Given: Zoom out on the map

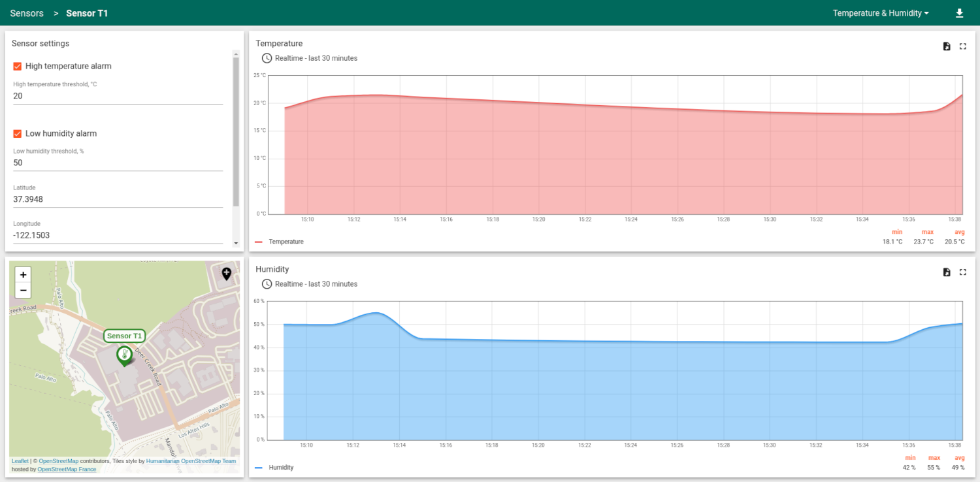Looking at the screenshot, I should (x=23, y=291).
